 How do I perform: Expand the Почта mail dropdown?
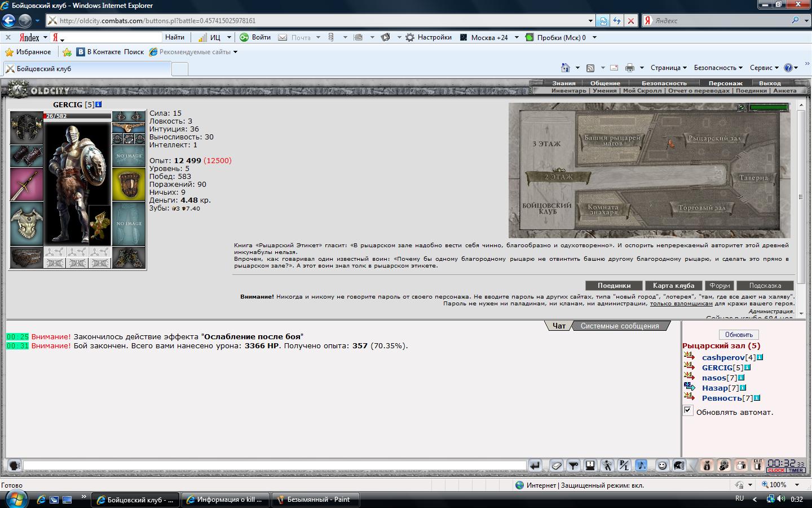(318, 37)
